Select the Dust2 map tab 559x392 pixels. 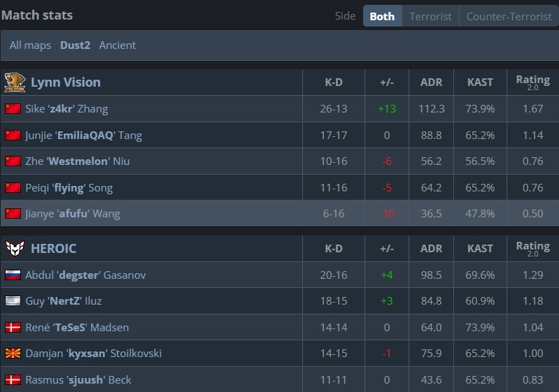pyautogui.click(x=75, y=45)
